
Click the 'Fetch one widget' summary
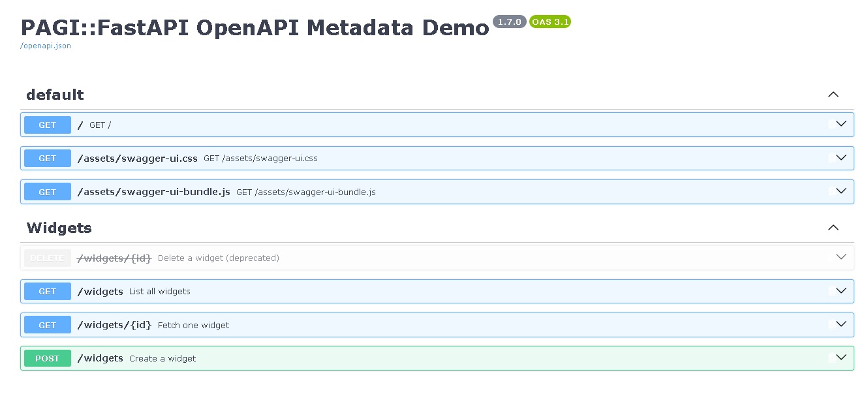click(x=194, y=325)
